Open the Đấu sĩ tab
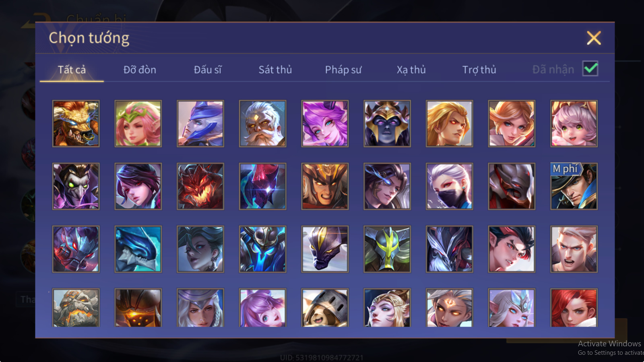Screen dimensions: 644x362 [208, 70]
